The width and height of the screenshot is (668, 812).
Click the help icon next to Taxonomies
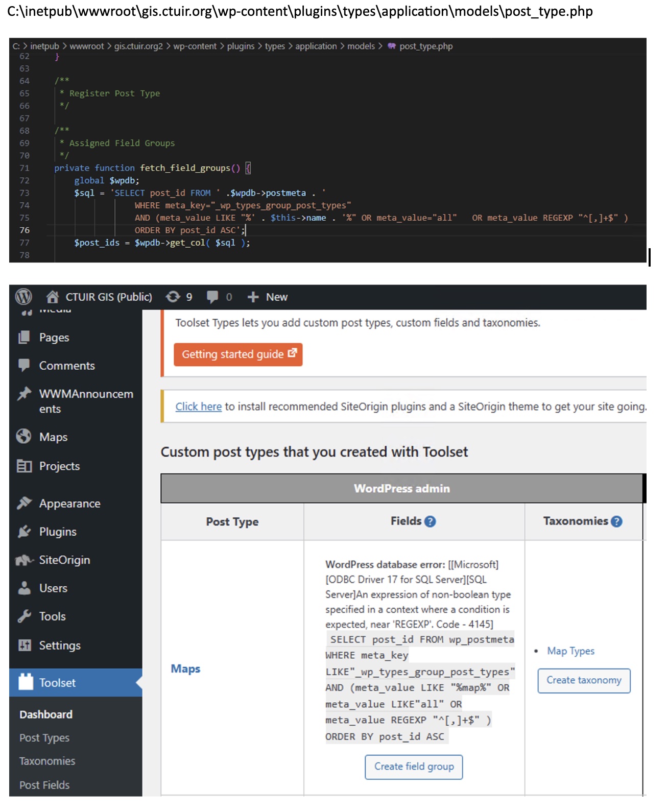click(616, 521)
